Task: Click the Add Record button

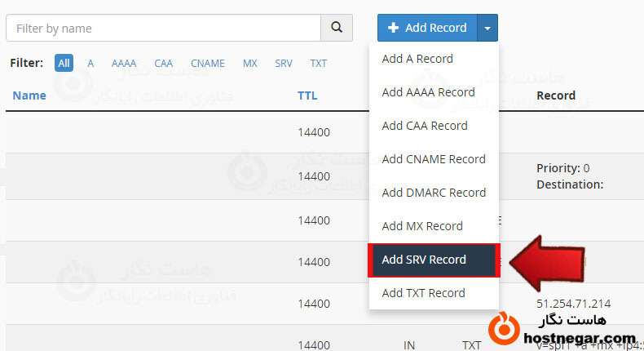Action: coord(427,28)
